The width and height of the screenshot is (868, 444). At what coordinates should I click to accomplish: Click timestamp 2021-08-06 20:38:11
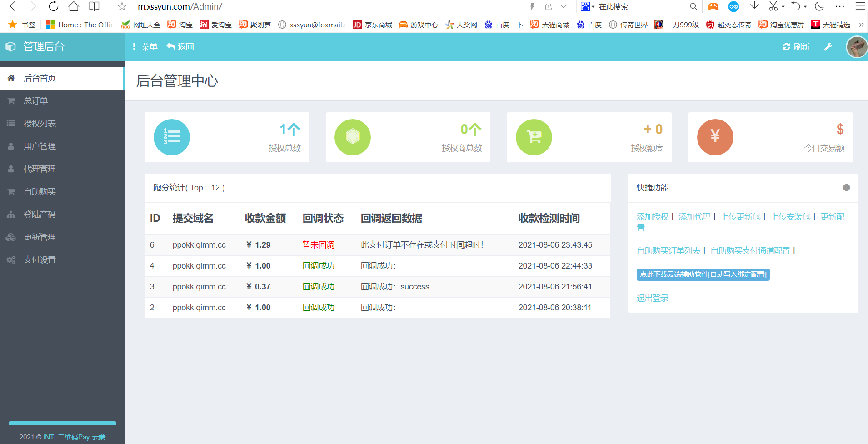tap(555, 308)
